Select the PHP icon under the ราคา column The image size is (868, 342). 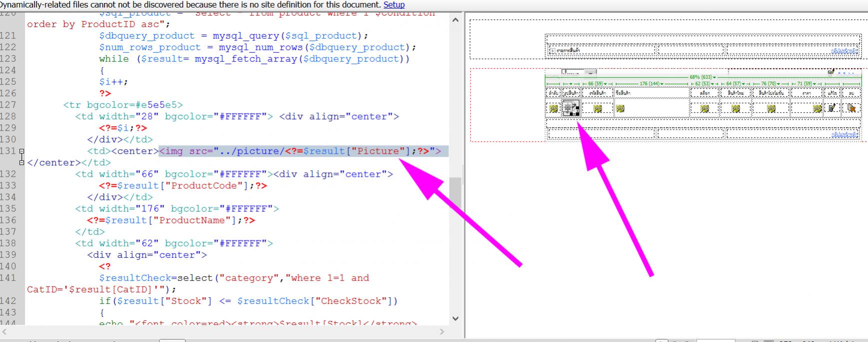(817, 108)
